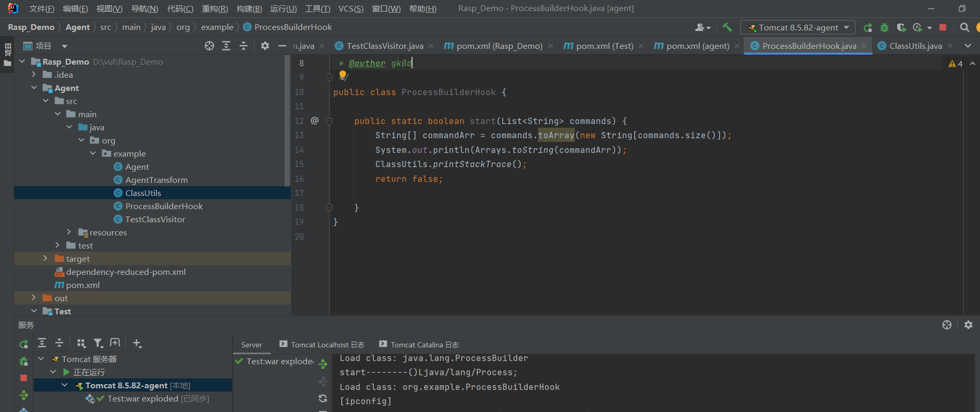This screenshot has width=980, height=412.
Task: Collapse the Agent module node
Action: click(34, 88)
